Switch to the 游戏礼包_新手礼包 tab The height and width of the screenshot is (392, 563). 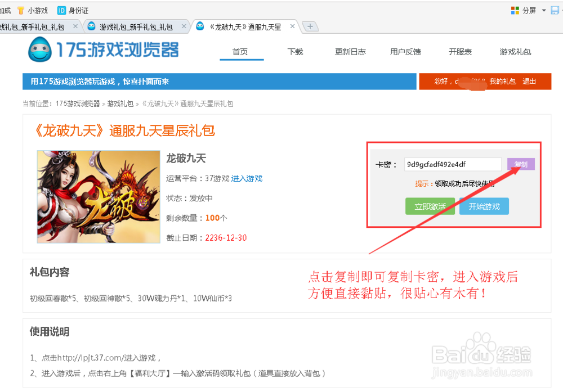135,26
